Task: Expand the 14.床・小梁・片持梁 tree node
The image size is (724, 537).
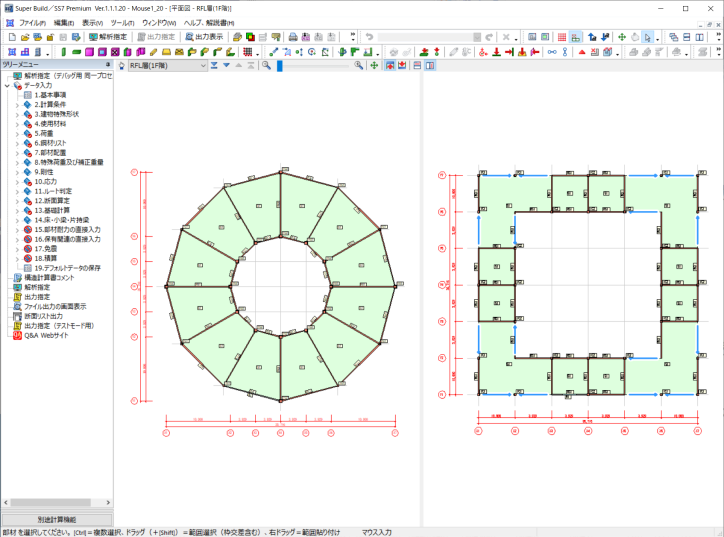Action: point(18,220)
